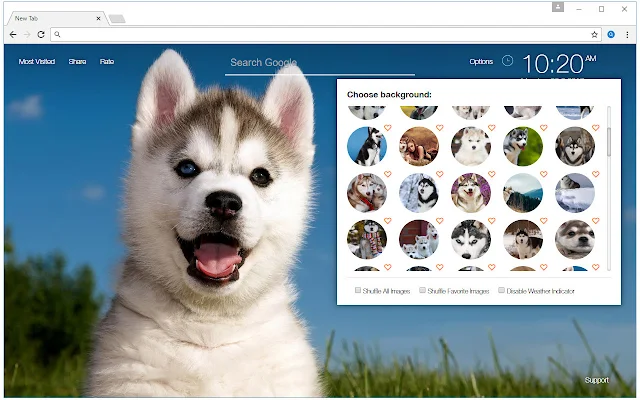Select husky with purple flowers thumbnail
Screen dimensions: 640x400
pyautogui.click(x=471, y=193)
